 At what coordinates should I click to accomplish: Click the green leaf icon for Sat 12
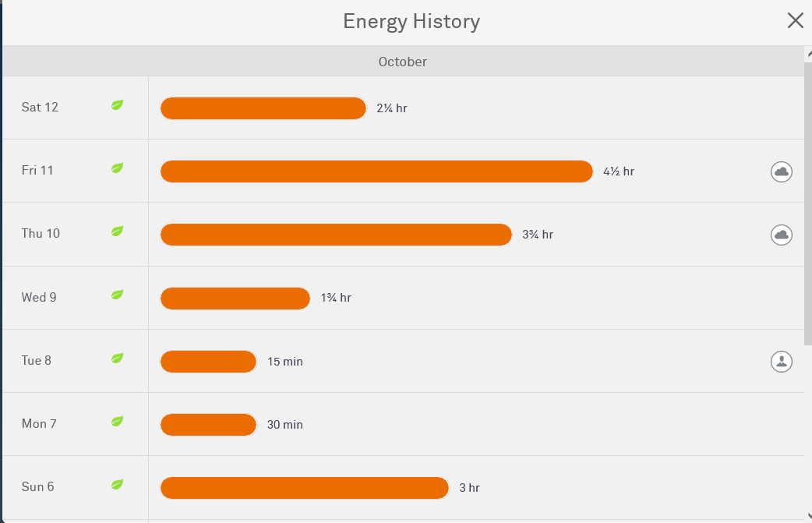117,104
